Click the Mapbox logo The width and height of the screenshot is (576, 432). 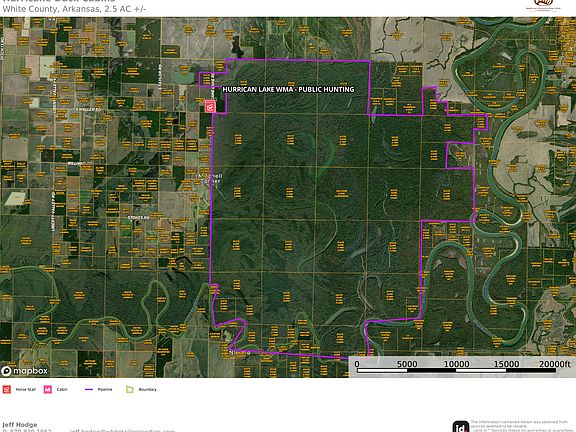(x=25, y=371)
